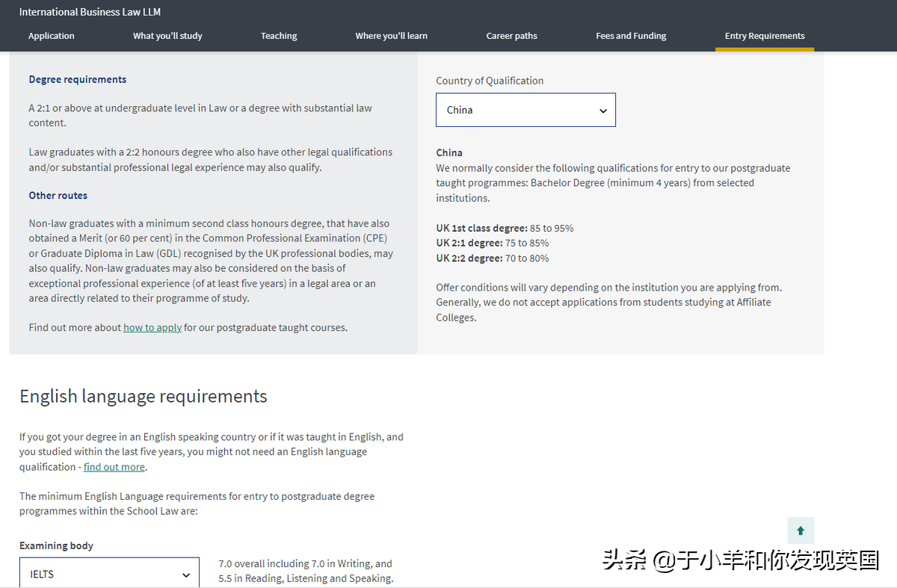Click UK 1st class degree: 85 to 95% line
Viewport: 897px width, 588px height.
(505, 228)
